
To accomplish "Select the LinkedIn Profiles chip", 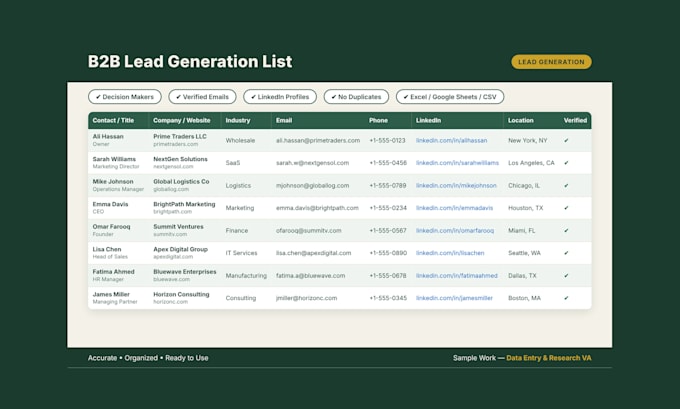I will [280, 97].
